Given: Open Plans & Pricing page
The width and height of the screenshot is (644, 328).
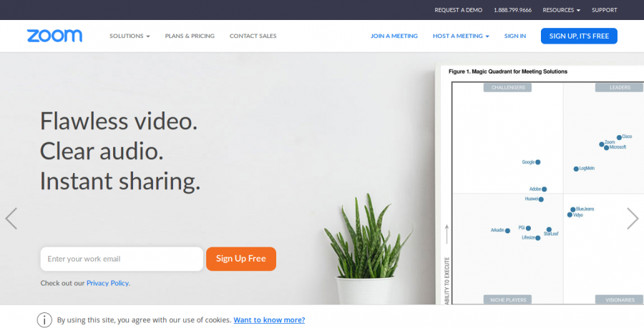Looking at the screenshot, I should point(190,36).
